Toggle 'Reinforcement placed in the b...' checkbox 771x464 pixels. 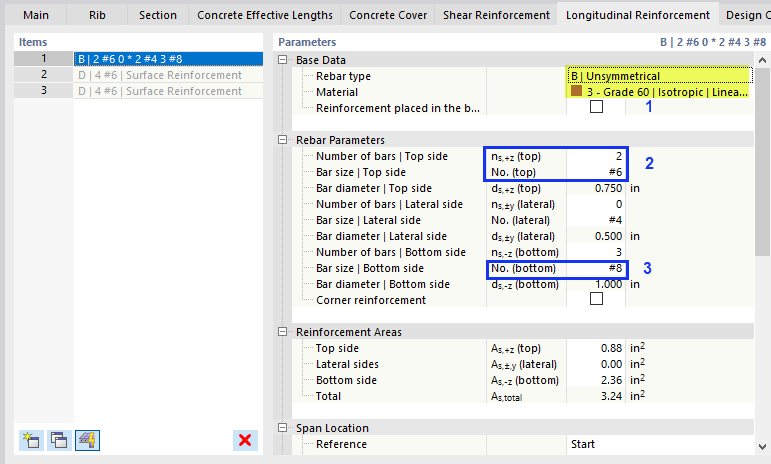coord(597,107)
